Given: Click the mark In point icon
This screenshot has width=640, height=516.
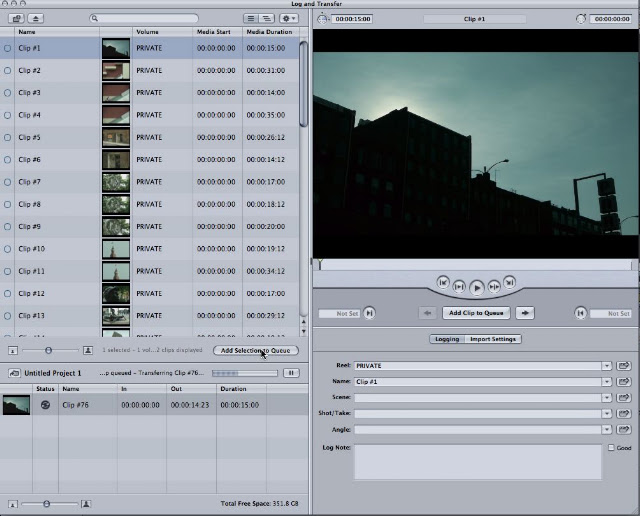Looking at the screenshot, I should click(x=369, y=313).
